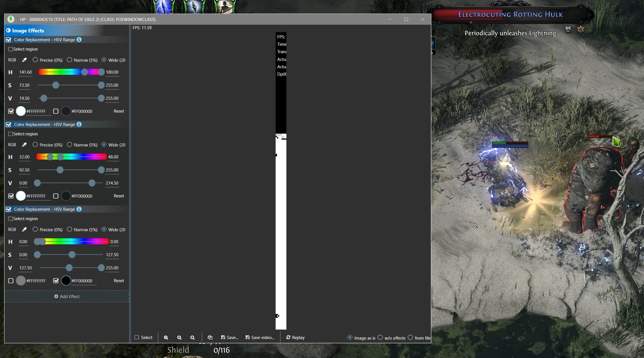The height and width of the screenshot is (358, 644).
Task: Click the S minimum field showing 92.50
Action: tap(24, 170)
